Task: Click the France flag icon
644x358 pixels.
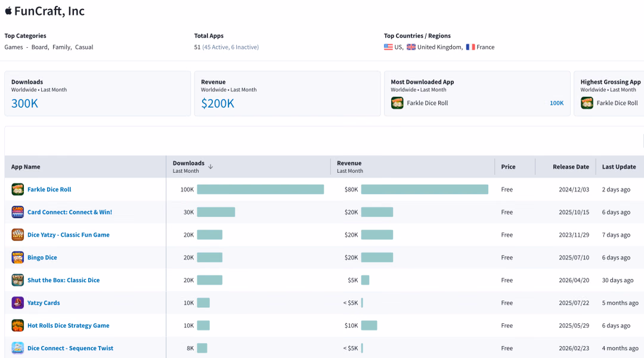Action: click(x=470, y=47)
